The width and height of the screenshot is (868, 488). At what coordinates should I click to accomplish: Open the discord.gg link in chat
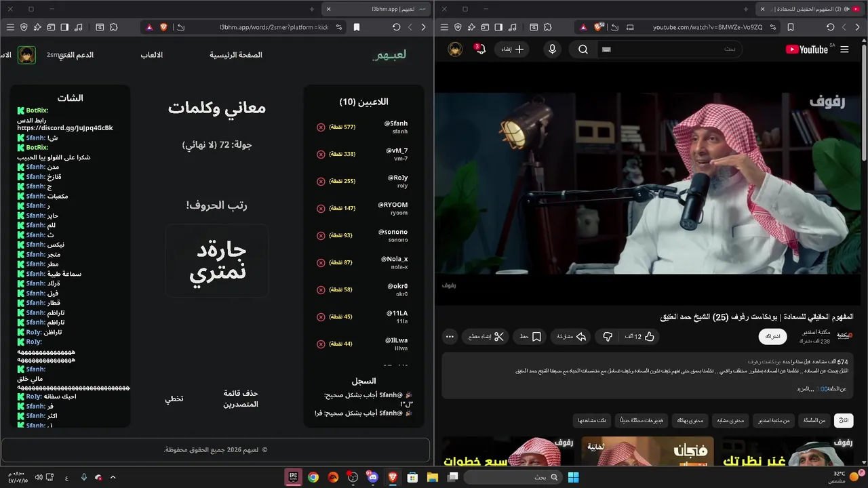tap(65, 128)
